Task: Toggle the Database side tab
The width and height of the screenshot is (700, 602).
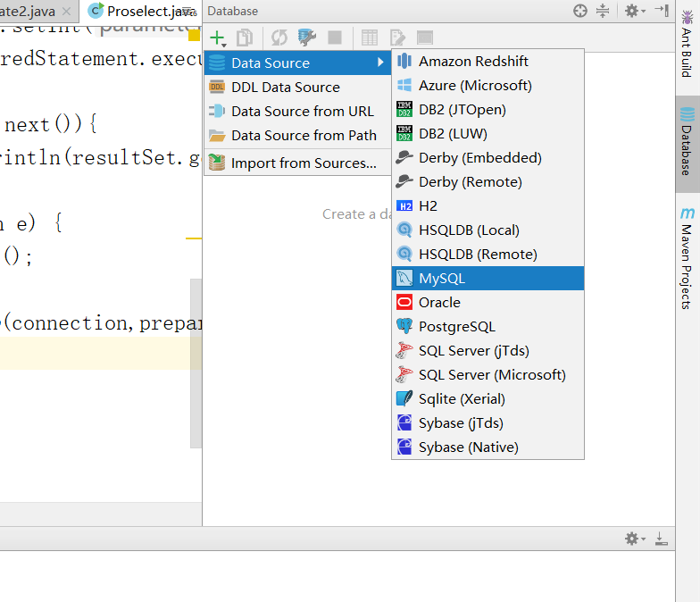Action: tap(687, 144)
